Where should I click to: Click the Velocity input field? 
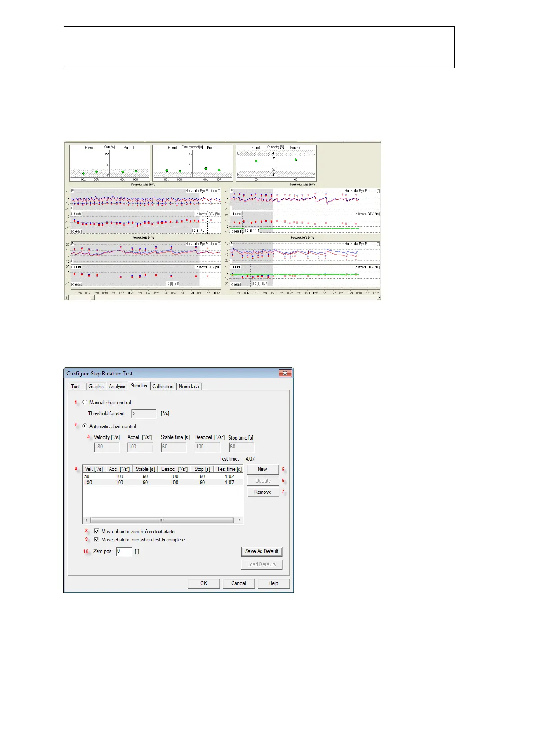107,447
